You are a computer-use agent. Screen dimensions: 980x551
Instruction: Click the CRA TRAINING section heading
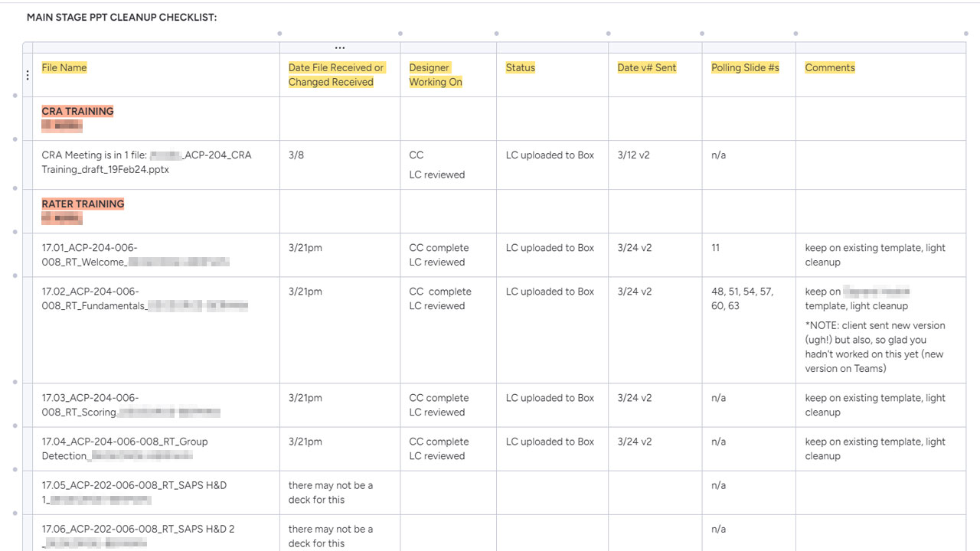(77, 112)
